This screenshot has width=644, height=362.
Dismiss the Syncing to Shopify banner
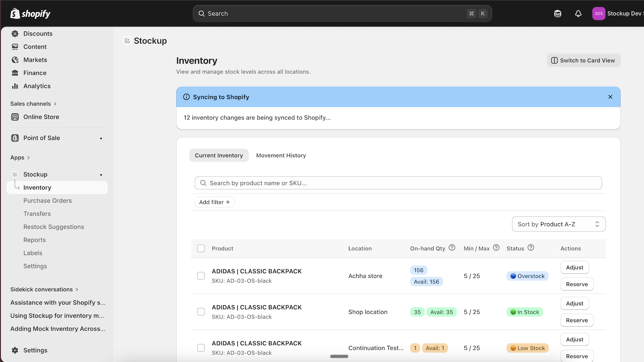[x=610, y=97]
